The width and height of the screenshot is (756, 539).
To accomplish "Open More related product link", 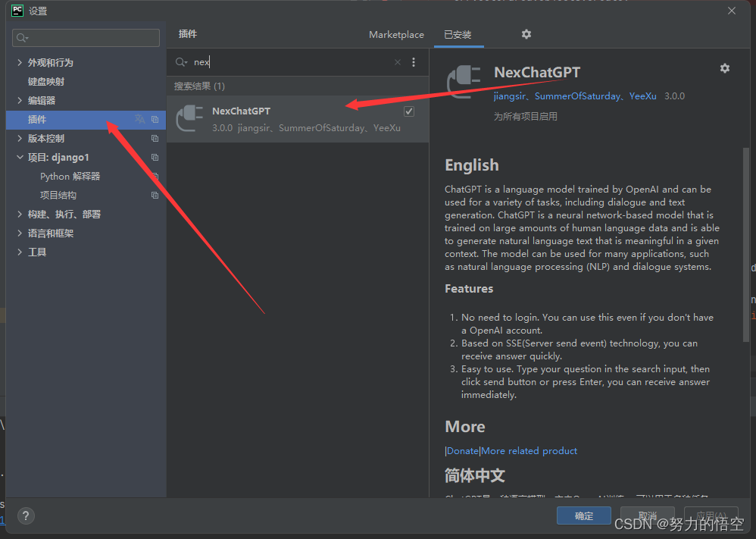I will pyautogui.click(x=529, y=451).
